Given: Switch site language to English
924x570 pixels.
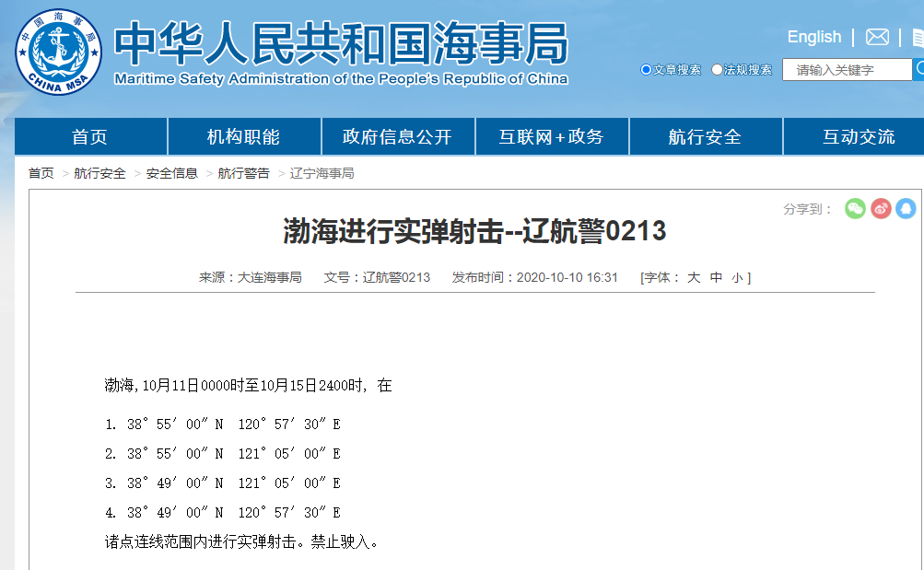Looking at the screenshot, I should point(813,36).
